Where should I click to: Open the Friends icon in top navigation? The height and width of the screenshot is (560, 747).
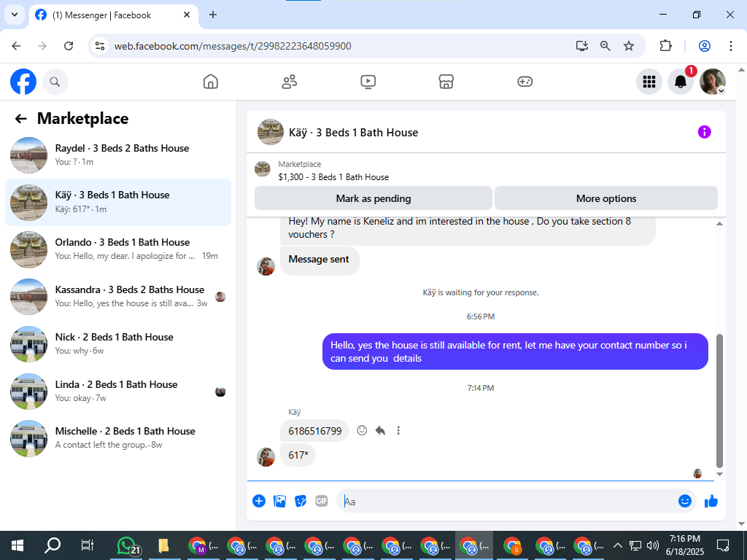[x=289, y=82]
